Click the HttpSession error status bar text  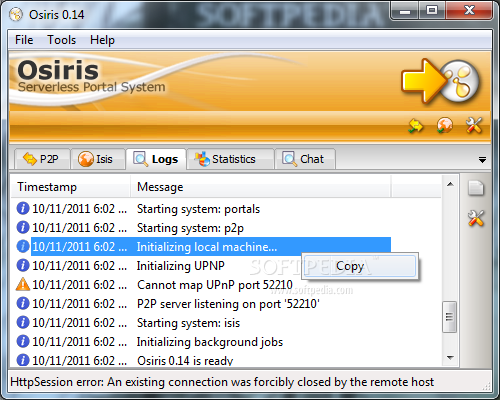[x=222, y=382]
